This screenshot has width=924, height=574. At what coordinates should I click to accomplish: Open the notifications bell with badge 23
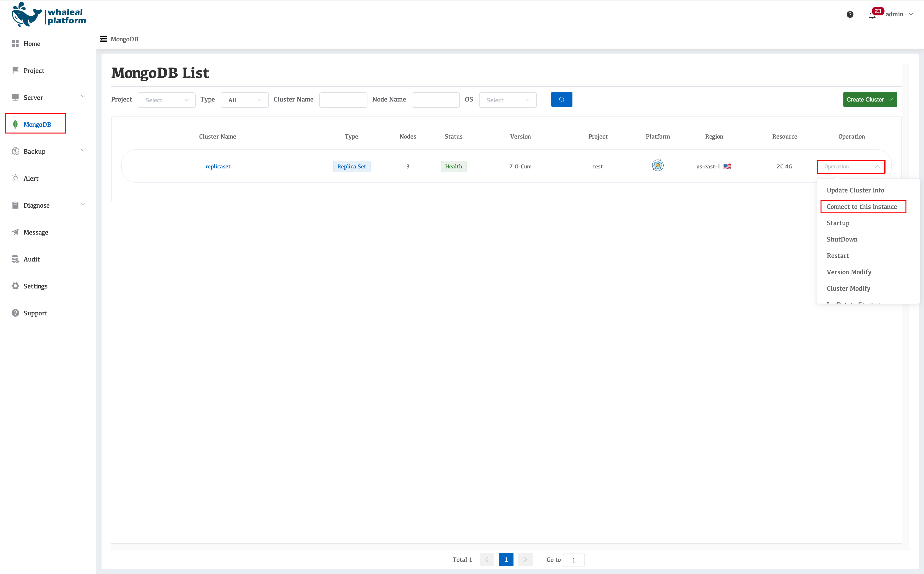click(872, 15)
